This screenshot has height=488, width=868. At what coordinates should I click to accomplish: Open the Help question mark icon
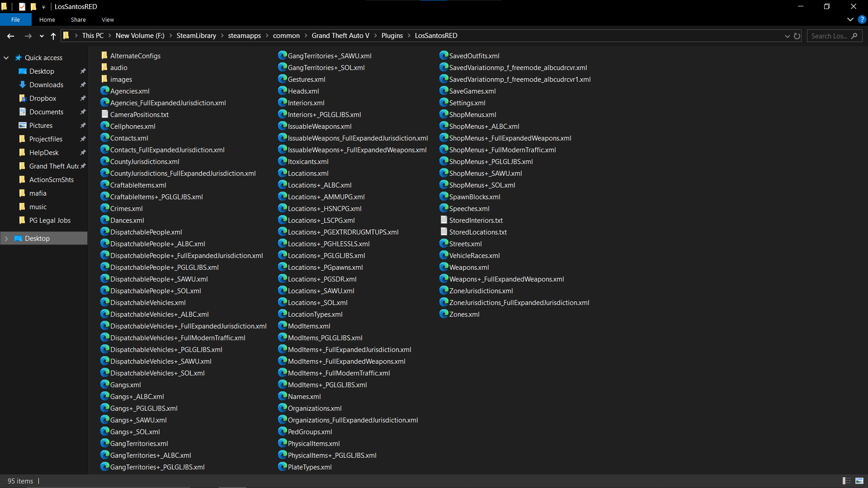pyautogui.click(x=862, y=20)
